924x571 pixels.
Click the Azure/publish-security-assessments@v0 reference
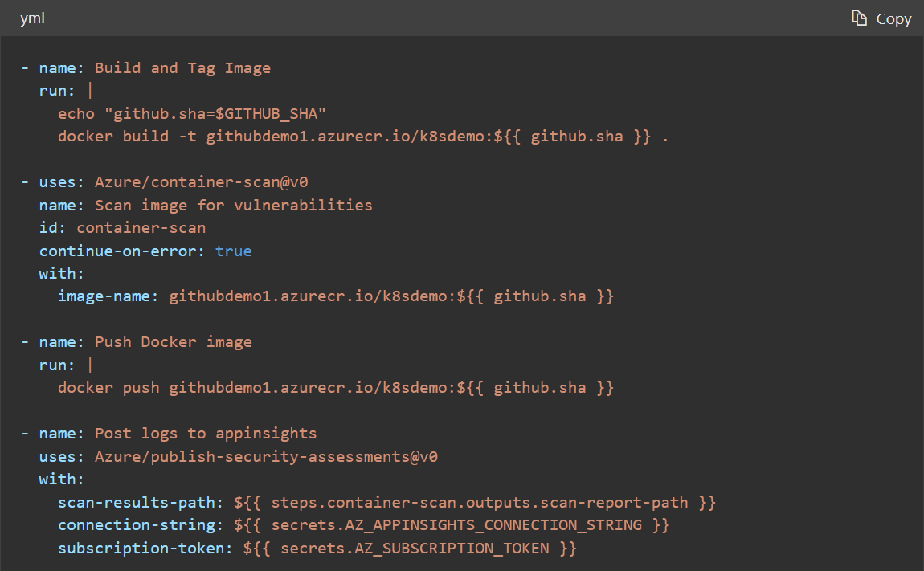click(x=265, y=455)
